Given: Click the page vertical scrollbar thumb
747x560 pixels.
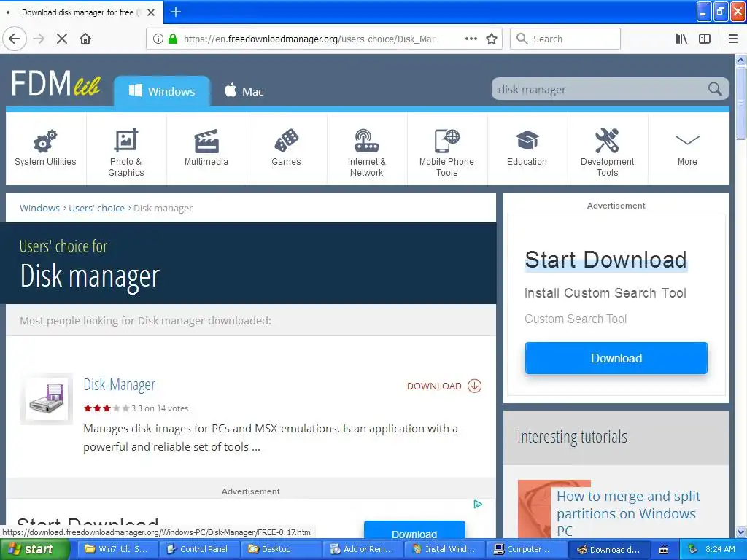Looking at the screenshot, I should point(740,102).
